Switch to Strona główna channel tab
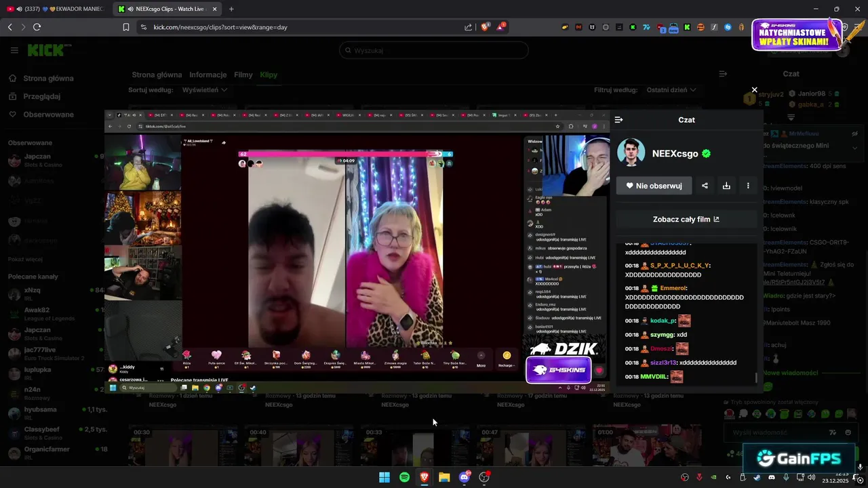The width and height of the screenshot is (868, 488). 157,75
